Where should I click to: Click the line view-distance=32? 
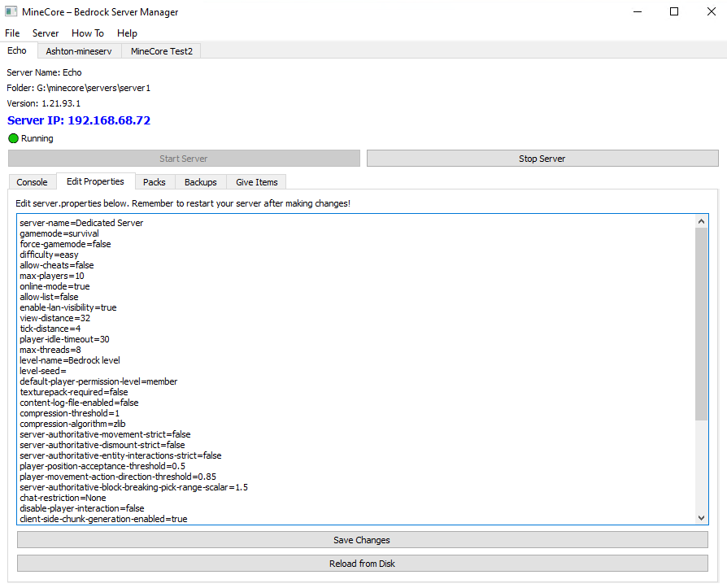click(x=55, y=318)
